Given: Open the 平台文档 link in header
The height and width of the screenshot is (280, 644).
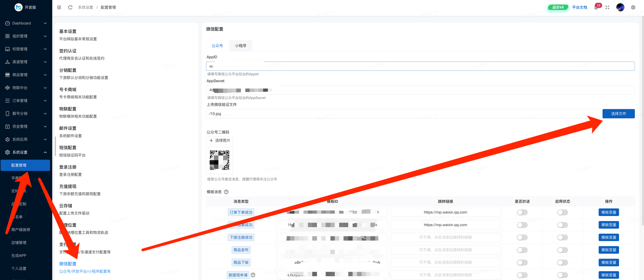Looking at the screenshot, I should tap(579, 7).
